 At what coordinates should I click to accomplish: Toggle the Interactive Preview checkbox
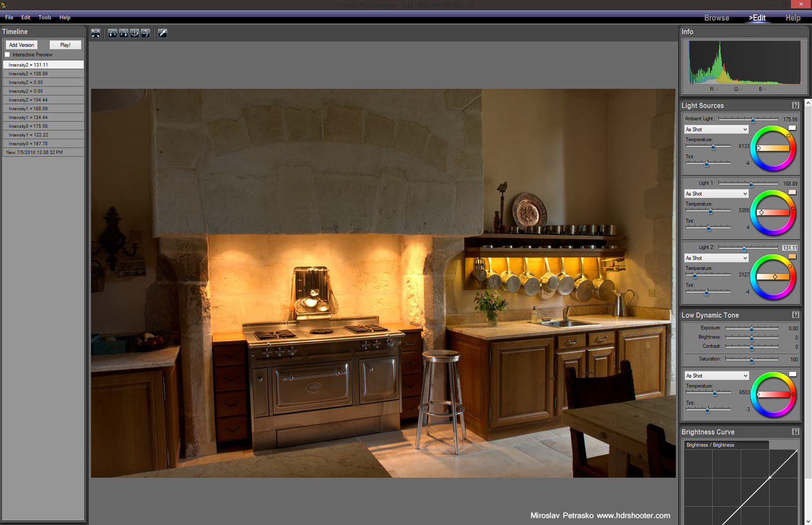(8, 54)
